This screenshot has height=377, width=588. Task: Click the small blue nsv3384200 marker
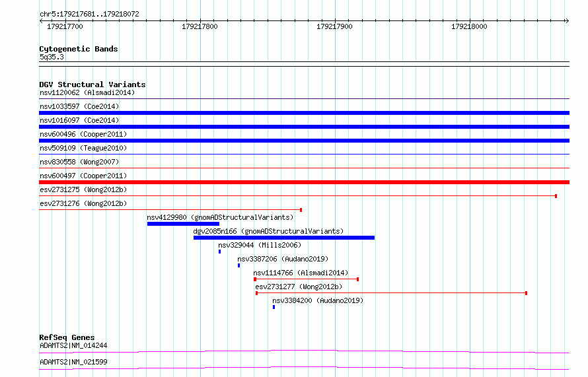[x=274, y=307]
